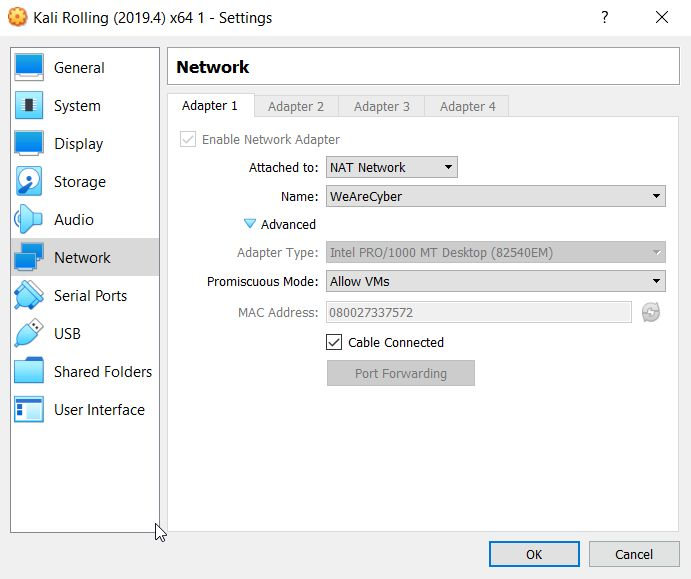Select the Storage disk icon
Image resolution: width=691 pixels, height=579 pixels.
pyautogui.click(x=29, y=181)
